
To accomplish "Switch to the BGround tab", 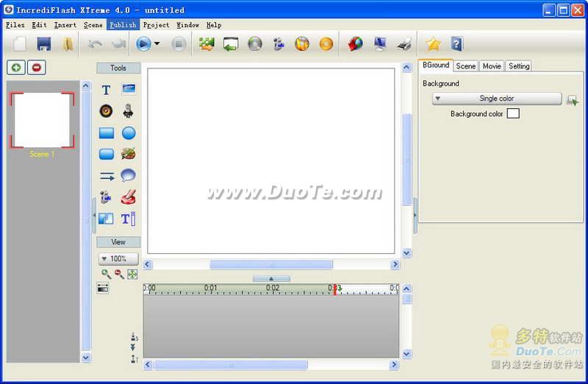I will pyautogui.click(x=436, y=65).
